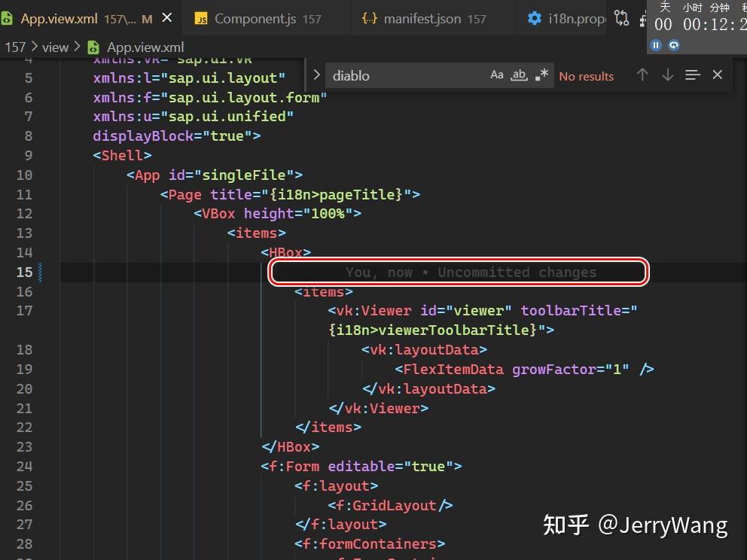The image size is (747, 560).
Task: Toggle Find in Selection icon
Action: 692,75
